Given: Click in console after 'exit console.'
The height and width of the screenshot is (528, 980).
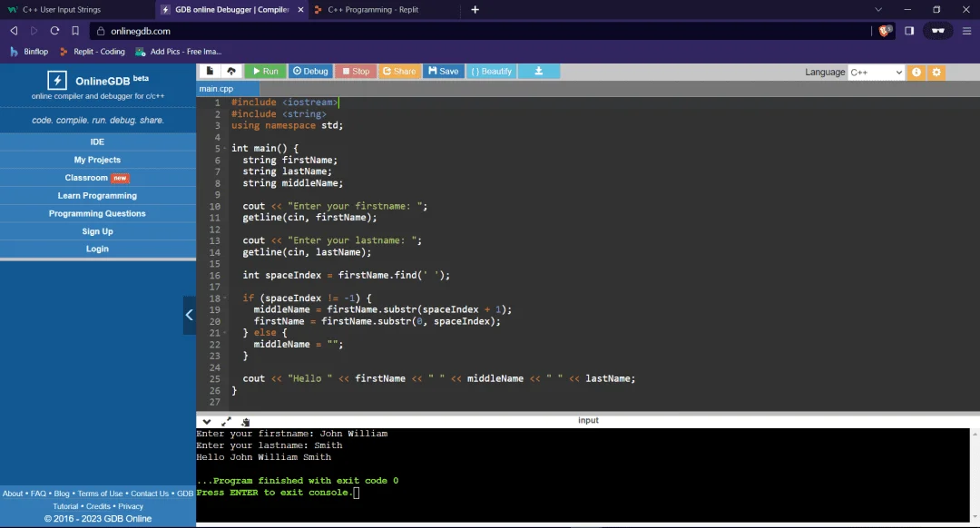Looking at the screenshot, I should tap(357, 493).
